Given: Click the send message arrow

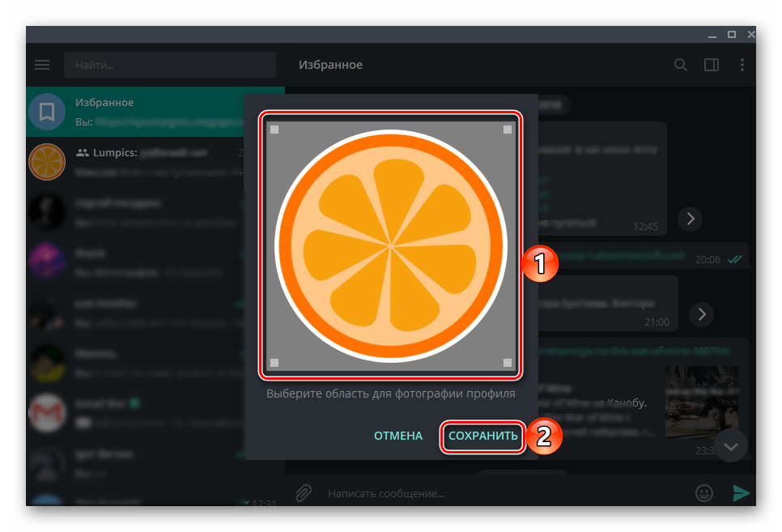Looking at the screenshot, I should [x=741, y=493].
